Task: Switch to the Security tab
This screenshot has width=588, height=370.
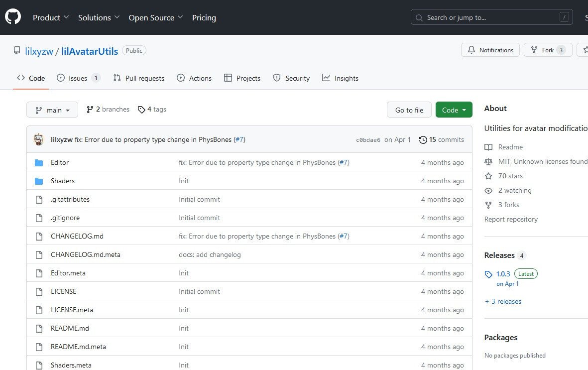Action: click(291, 78)
